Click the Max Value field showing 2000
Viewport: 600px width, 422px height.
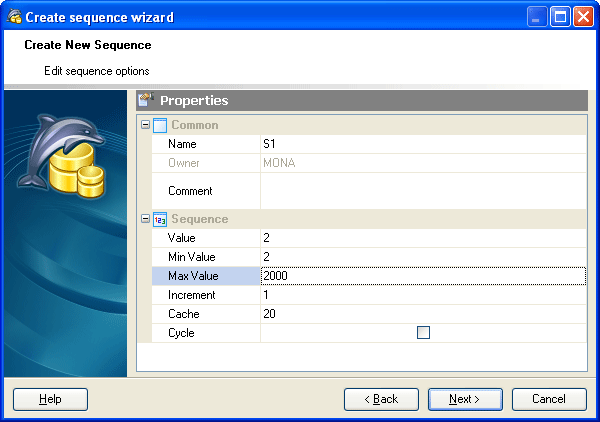[422, 276]
